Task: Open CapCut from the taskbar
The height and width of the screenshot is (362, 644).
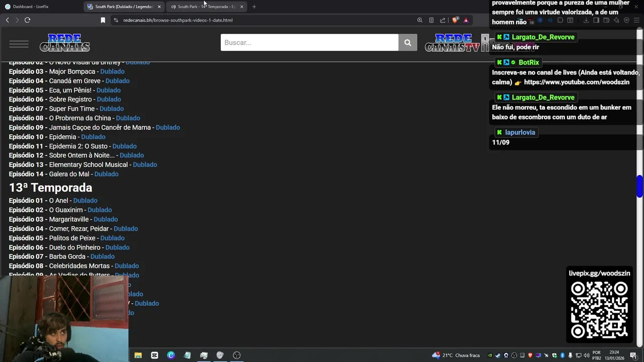Action: tap(154, 355)
